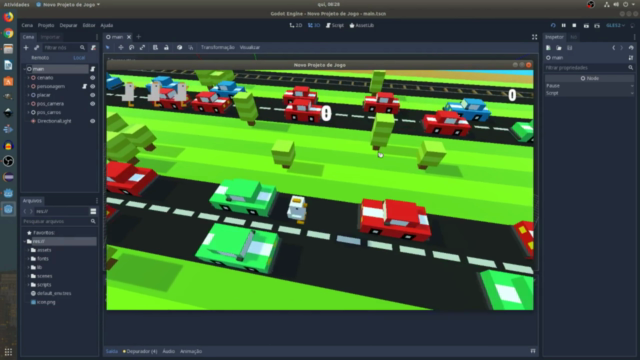Viewport: 640px width, 360px height.
Task: Create new resource icon in Inspector
Action: click(548, 48)
